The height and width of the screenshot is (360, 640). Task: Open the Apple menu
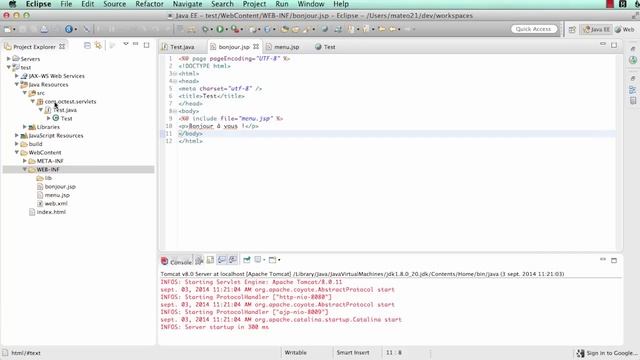pos(12,4)
